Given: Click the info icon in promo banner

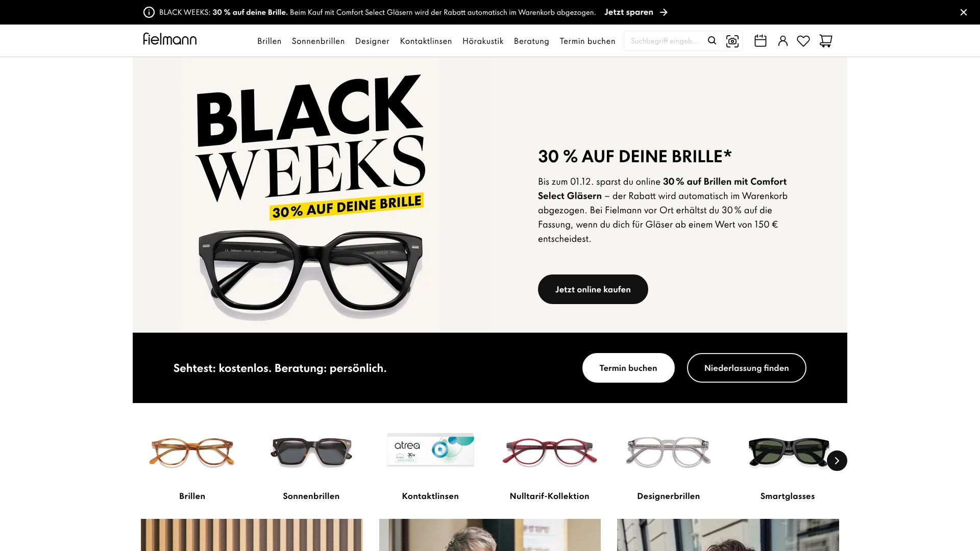Looking at the screenshot, I should [149, 12].
